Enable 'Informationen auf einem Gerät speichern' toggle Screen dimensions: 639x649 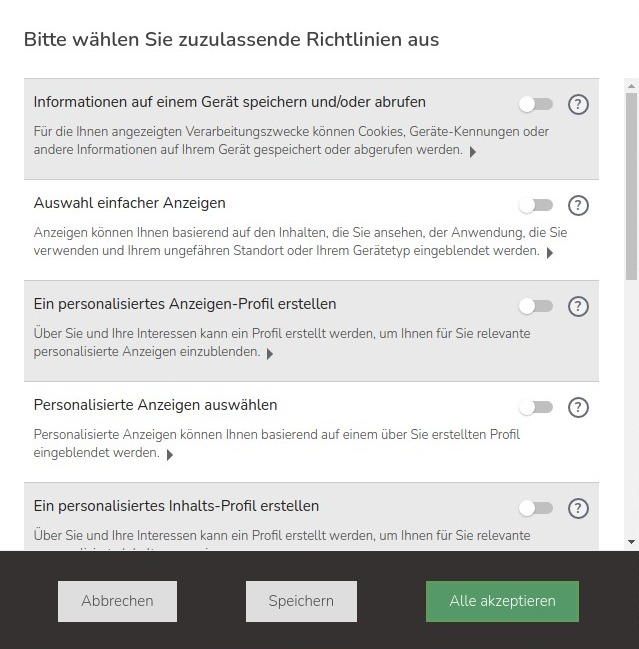[x=535, y=104]
